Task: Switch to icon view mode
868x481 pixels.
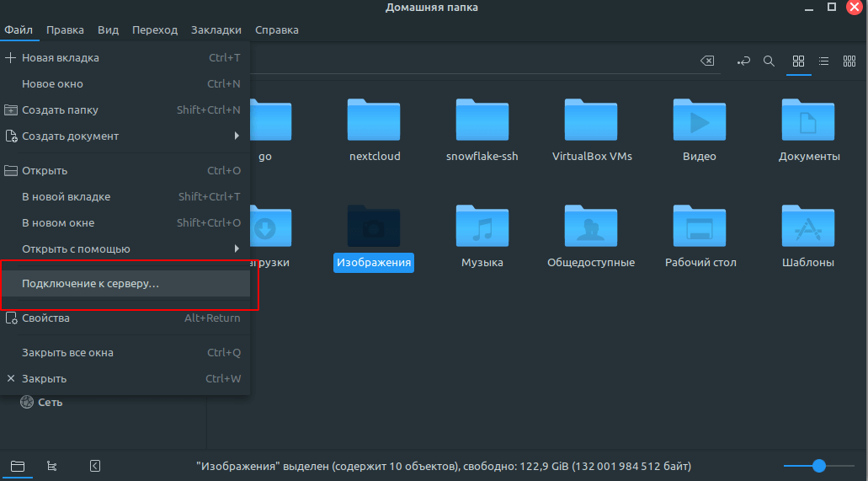Action: (798, 61)
